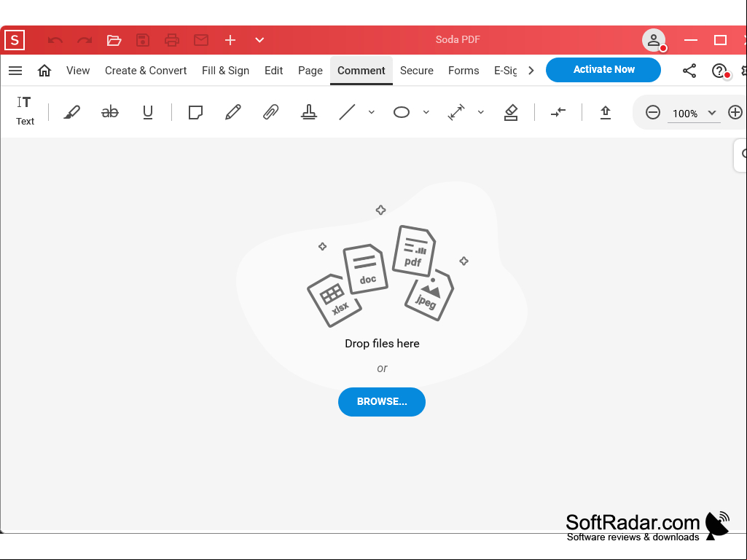
Task: Click the Drop files here text
Action: [382, 343]
